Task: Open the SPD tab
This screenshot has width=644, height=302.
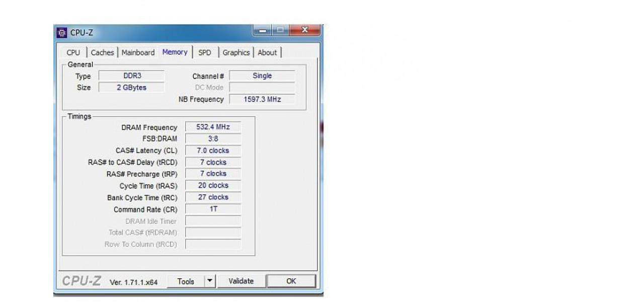Action: (x=205, y=52)
